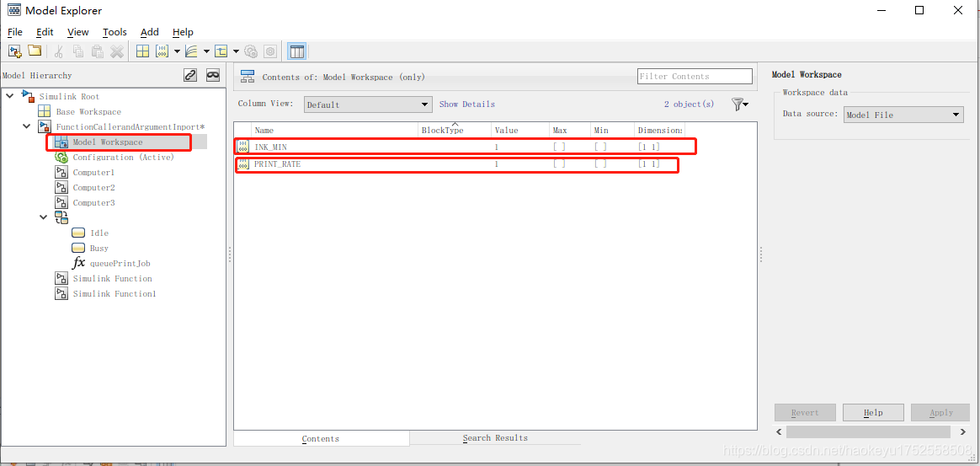
Task: Click the Computer1 subsystem icon
Action: click(61, 172)
